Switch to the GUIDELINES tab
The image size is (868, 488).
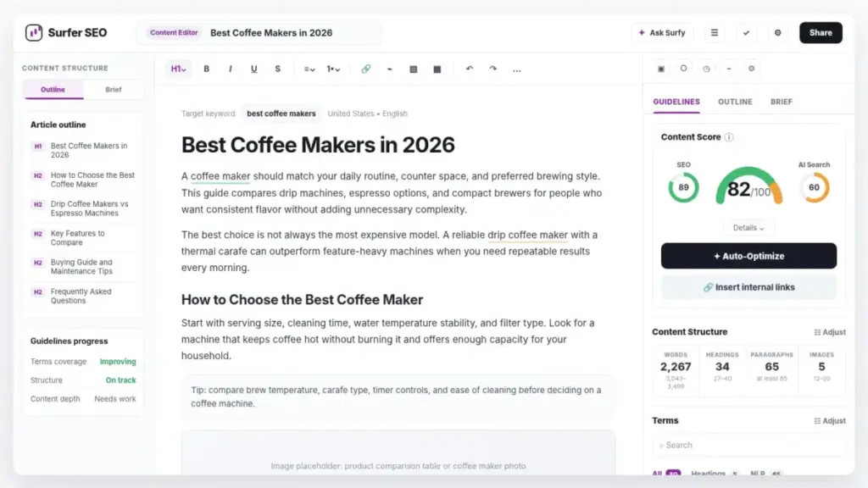point(676,102)
